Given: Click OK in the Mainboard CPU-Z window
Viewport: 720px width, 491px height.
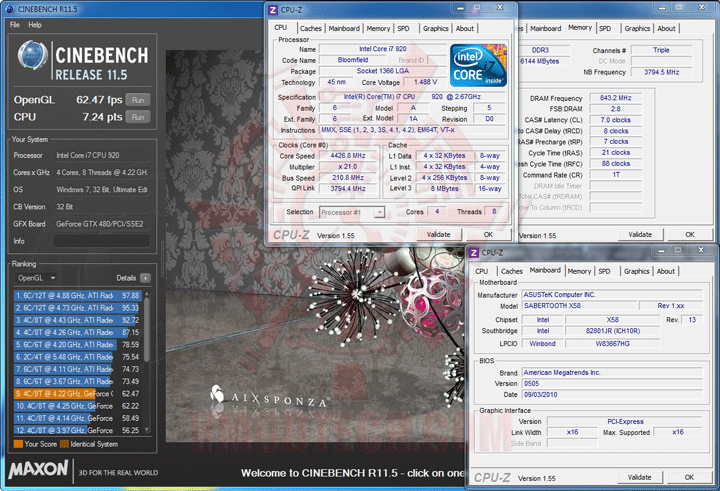Looking at the screenshot, I should tap(689, 477).
